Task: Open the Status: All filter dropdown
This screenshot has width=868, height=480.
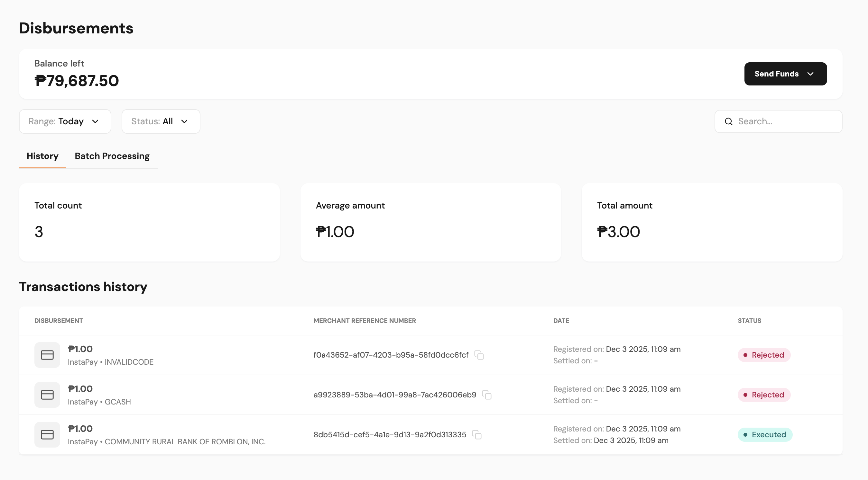Action: click(x=161, y=121)
